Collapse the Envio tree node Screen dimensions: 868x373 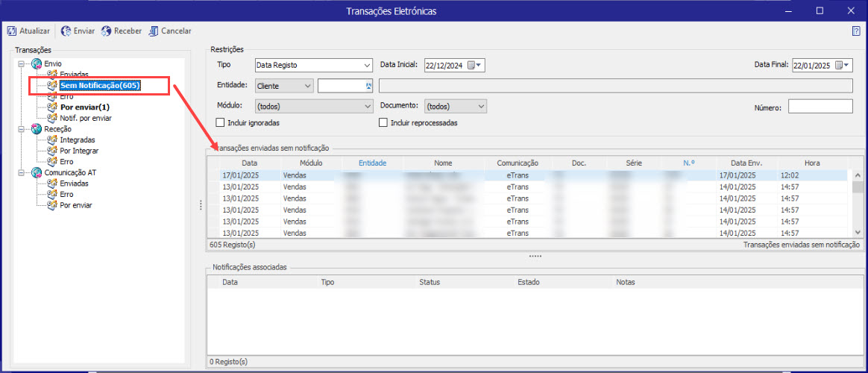(x=22, y=64)
